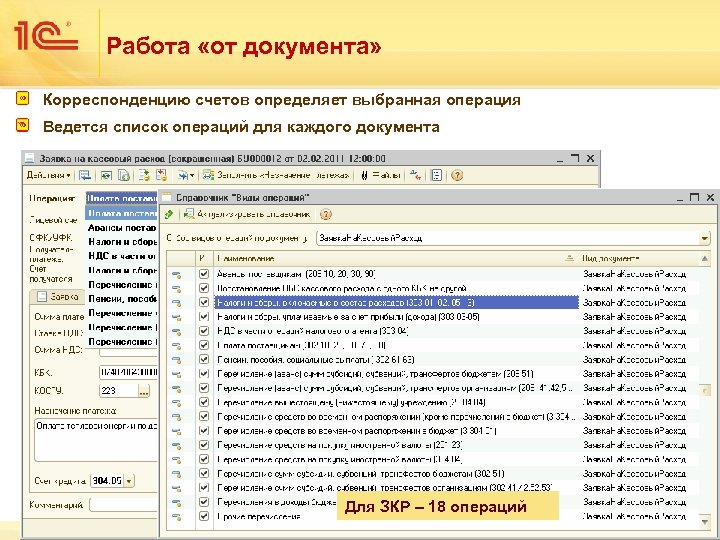This screenshot has width=720, height=540.
Task: Pick НДС в части... in Операция dropdown list
Action: 122,256
